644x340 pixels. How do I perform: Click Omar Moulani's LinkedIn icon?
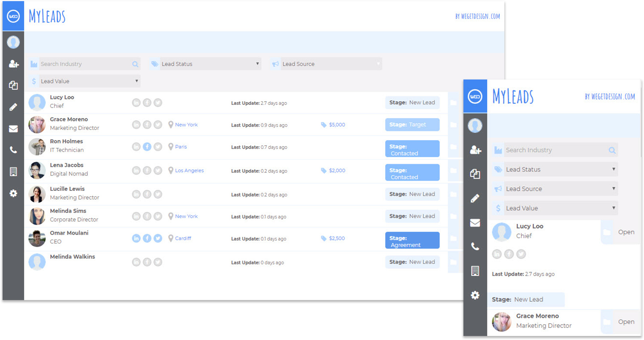tap(136, 238)
